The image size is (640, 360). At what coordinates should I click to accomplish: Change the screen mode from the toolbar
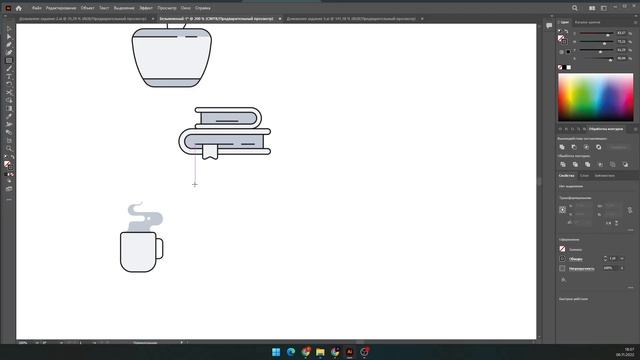tap(9, 189)
